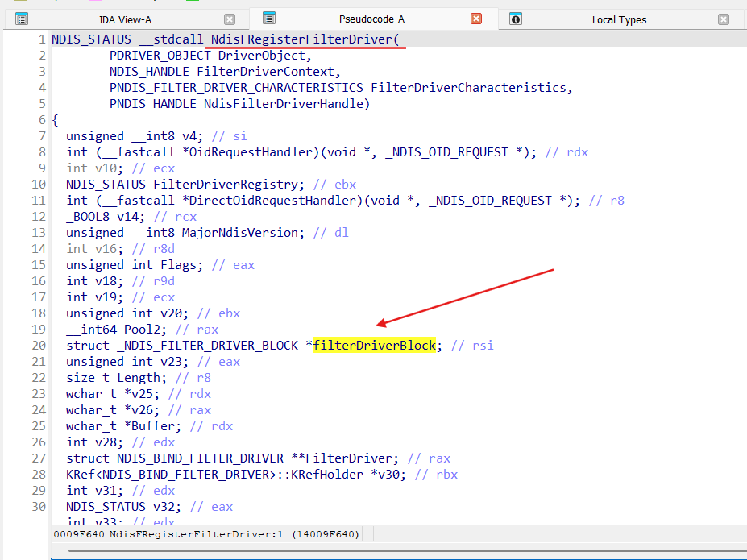Click the highlighted filterDriverBlock variable

click(375, 345)
